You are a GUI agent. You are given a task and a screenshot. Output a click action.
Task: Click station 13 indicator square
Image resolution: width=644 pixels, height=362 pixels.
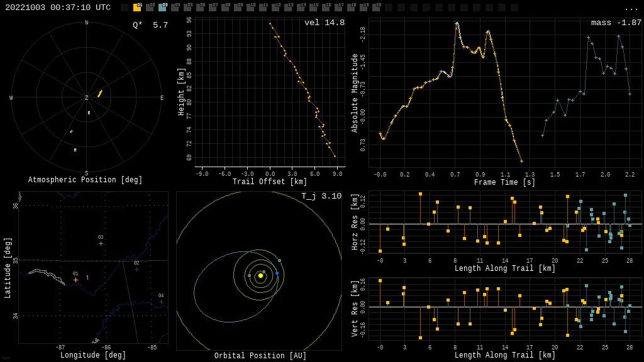(288, 8)
